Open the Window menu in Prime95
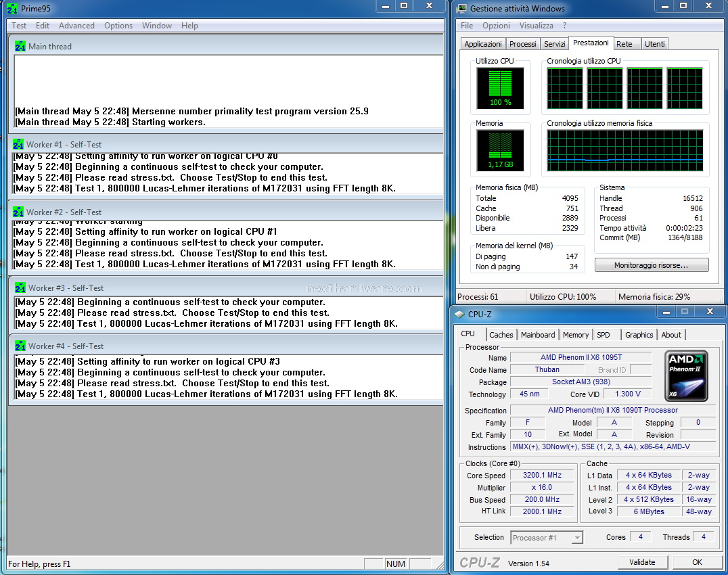The width and height of the screenshot is (728, 575). 157,26
